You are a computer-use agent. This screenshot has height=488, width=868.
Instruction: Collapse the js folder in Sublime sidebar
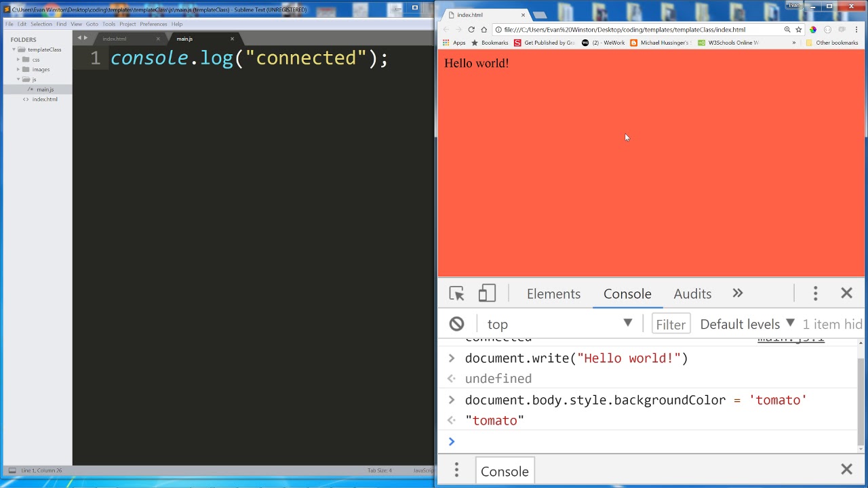coord(18,79)
